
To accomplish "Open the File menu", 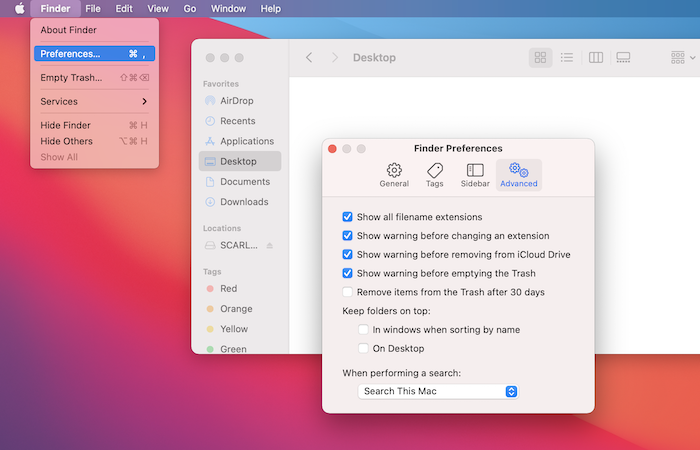I will 93,8.
